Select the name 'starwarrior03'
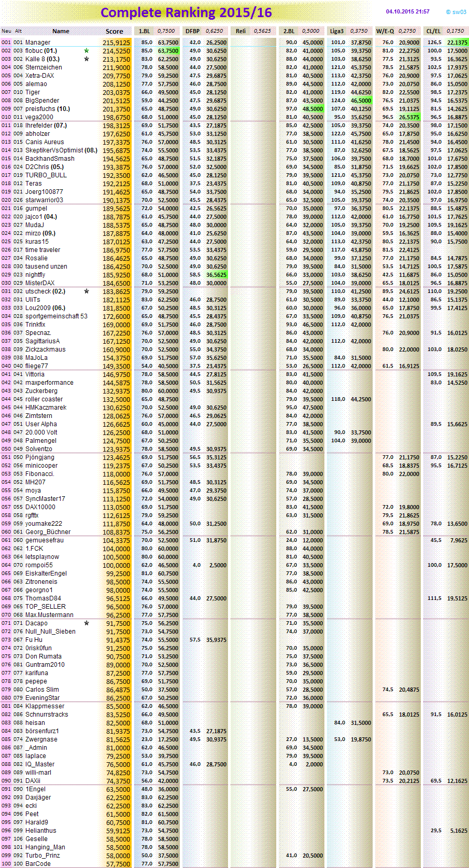This screenshot has width=469, height=868. [44, 200]
